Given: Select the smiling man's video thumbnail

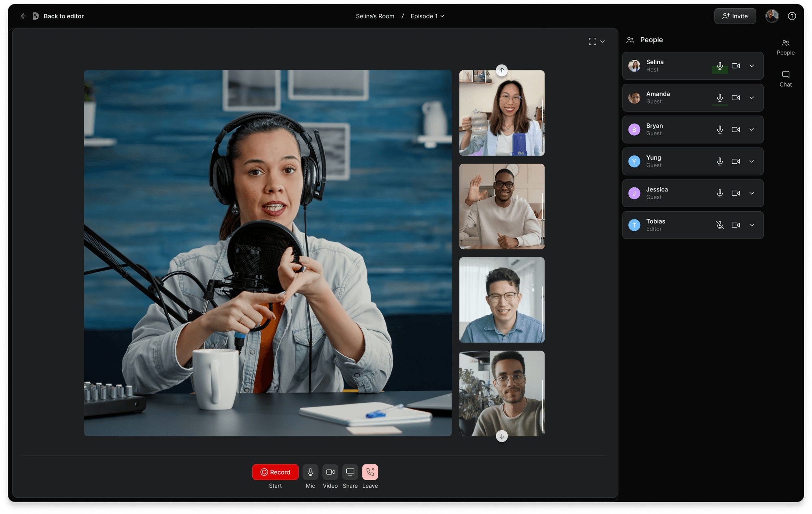Looking at the screenshot, I should [x=502, y=299].
